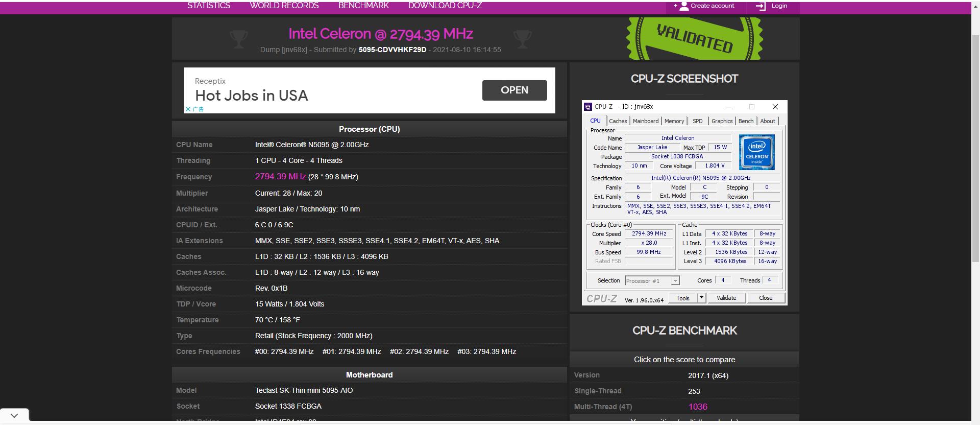Click the green VALIDATED stamp badge

tap(694, 38)
